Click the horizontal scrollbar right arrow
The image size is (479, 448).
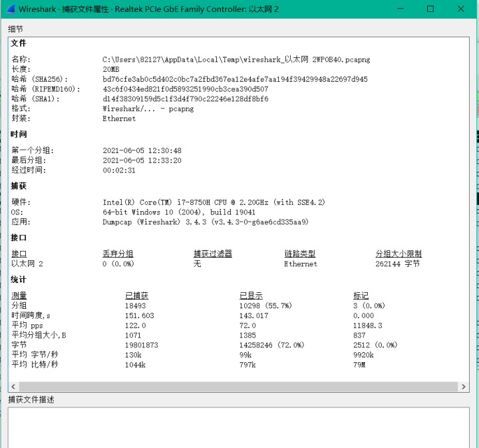coord(464,387)
